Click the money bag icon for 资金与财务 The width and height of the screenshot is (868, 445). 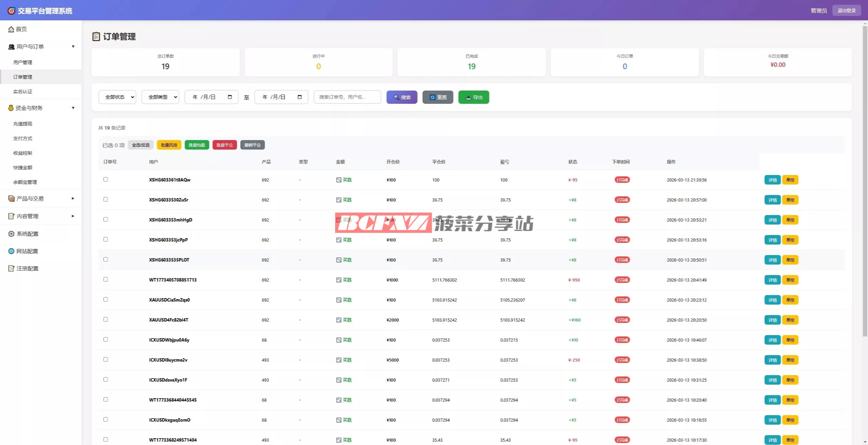tap(11, 108)
